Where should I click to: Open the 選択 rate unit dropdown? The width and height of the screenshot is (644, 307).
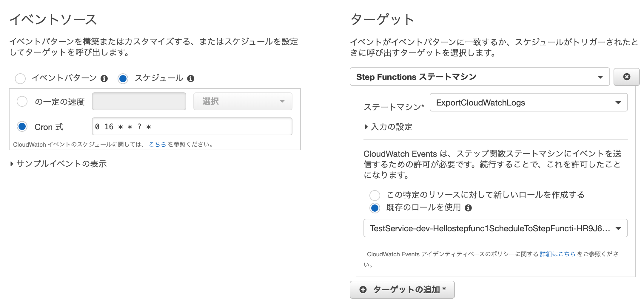tap(242, 101)
